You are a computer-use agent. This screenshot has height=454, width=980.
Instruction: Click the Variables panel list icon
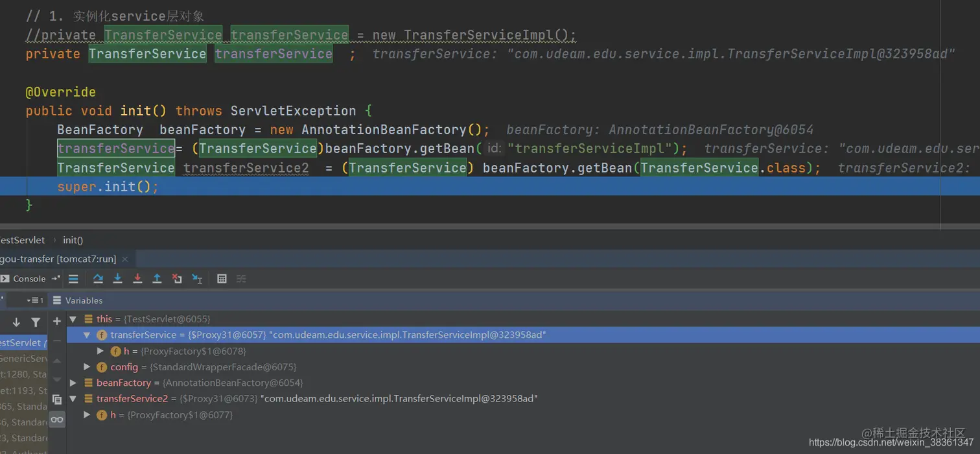tap(57, 300)
